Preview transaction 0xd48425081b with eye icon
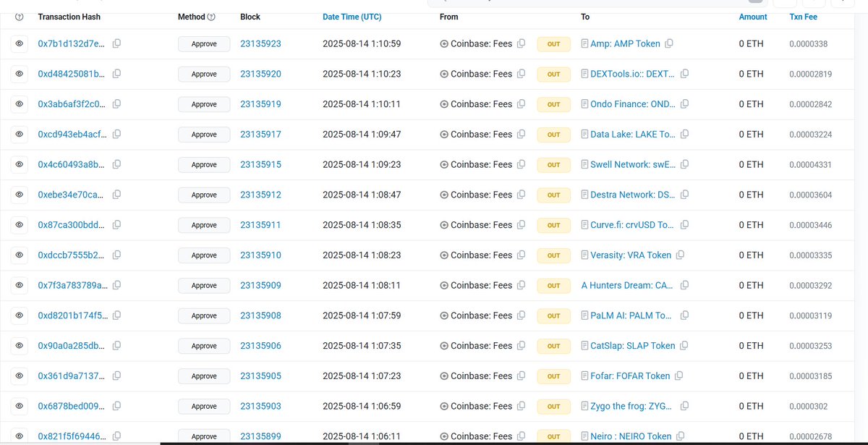 [20, 74]
